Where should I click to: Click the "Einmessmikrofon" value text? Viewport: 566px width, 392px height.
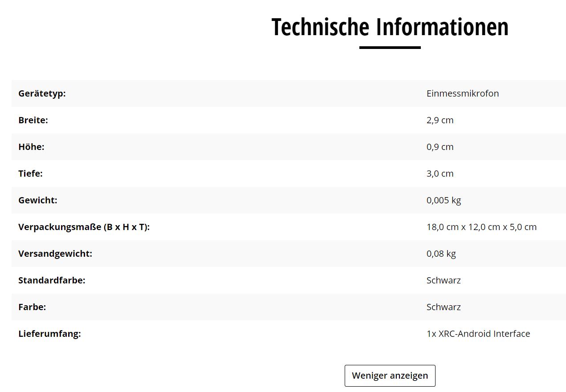pyautogui.click(x=462, y=93)
